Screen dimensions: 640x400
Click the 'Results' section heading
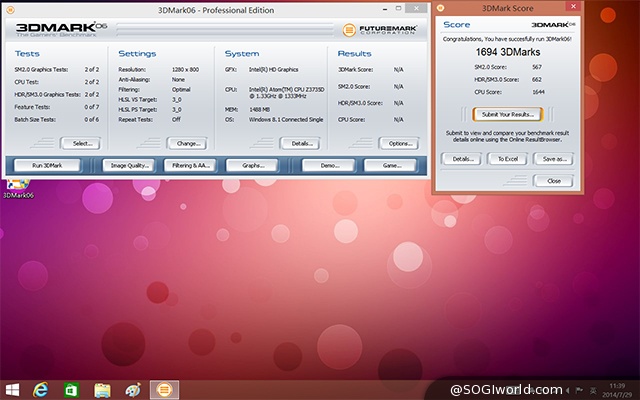pyautogui.click(x=354, y=53)
